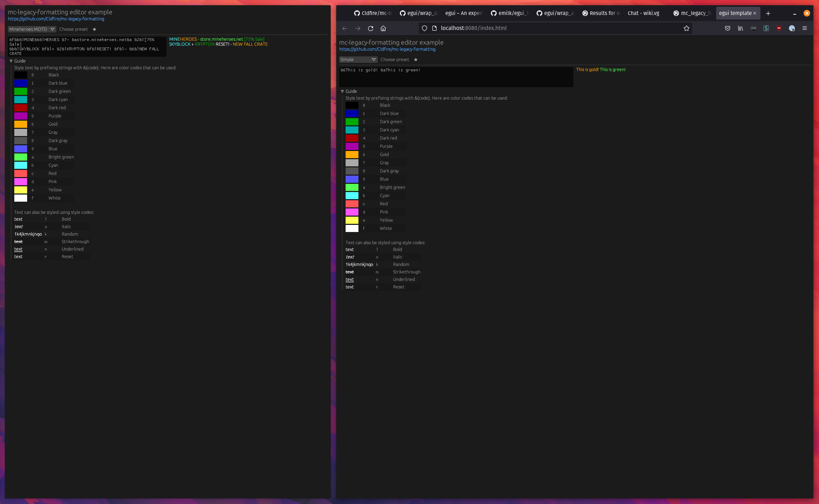Open uBlock Origin extension icon

[x=779, y=28]
